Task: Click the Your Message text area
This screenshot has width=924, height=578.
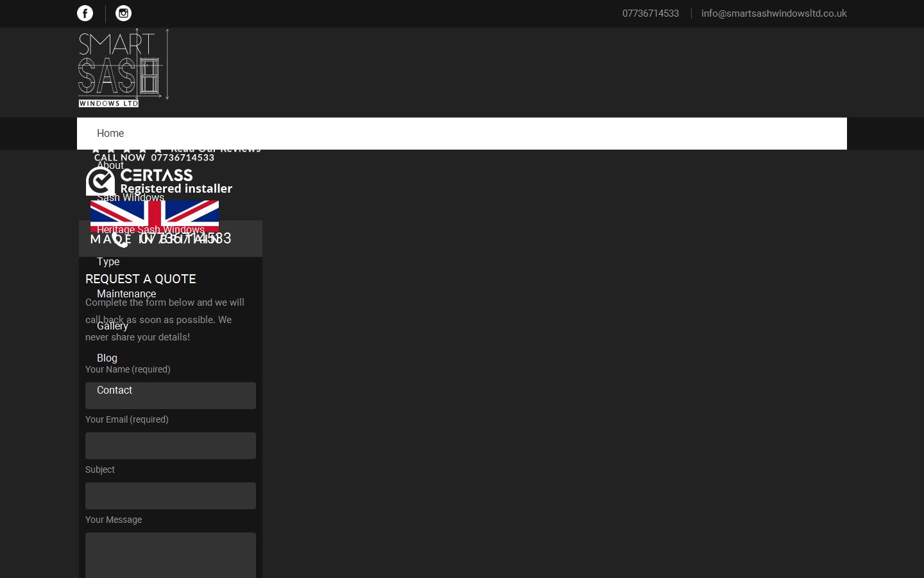Action: (171, 556)
